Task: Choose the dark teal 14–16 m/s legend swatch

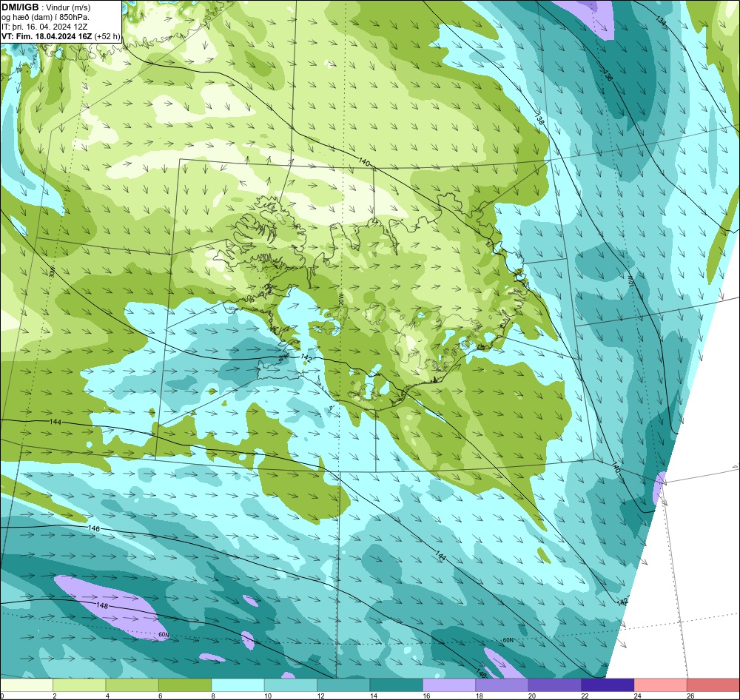Action: click(x=397, y=684)
